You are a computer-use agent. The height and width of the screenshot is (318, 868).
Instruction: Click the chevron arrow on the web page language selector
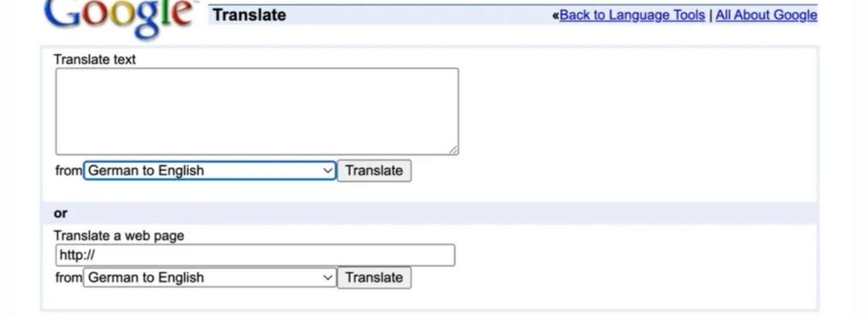(327, 277)
